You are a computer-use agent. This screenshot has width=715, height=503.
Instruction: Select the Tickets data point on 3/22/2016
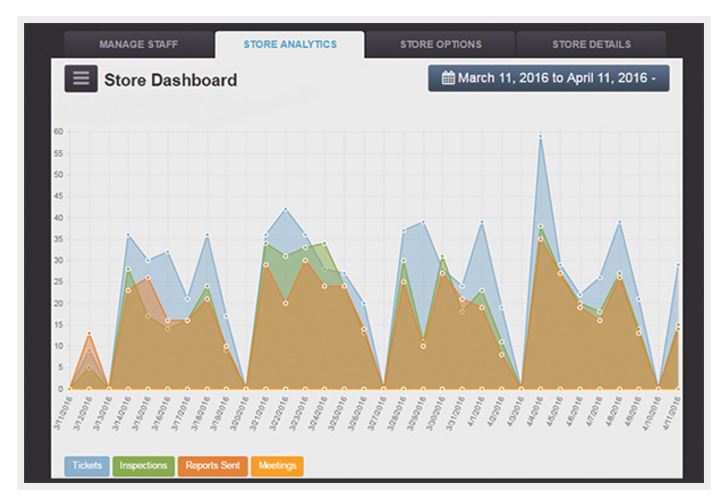tap(286, 209)
